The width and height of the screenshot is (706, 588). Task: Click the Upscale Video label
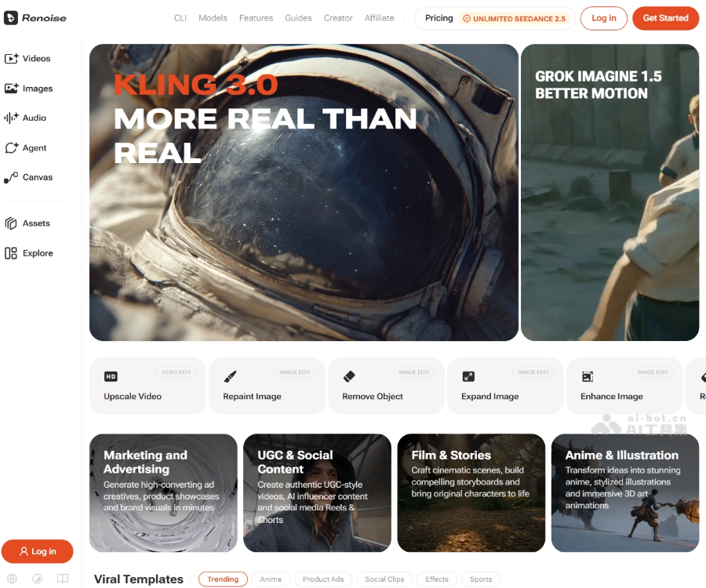click(x=133, y=397)
